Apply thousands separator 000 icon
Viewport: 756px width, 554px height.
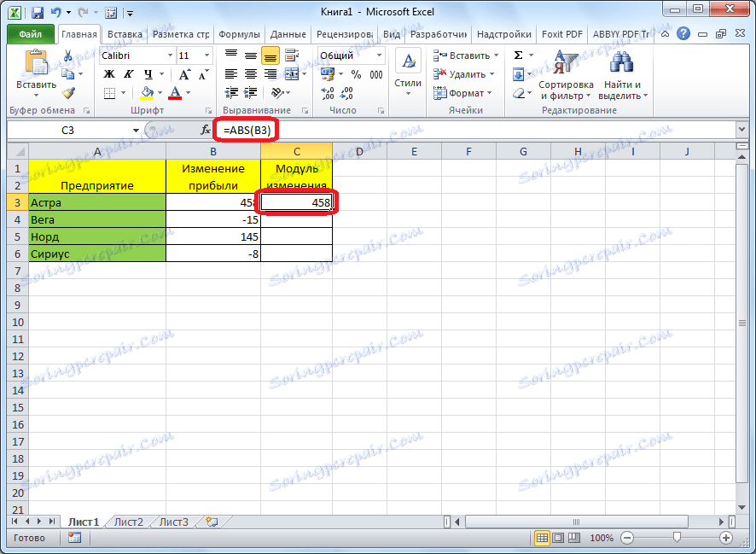click(376, 74)
